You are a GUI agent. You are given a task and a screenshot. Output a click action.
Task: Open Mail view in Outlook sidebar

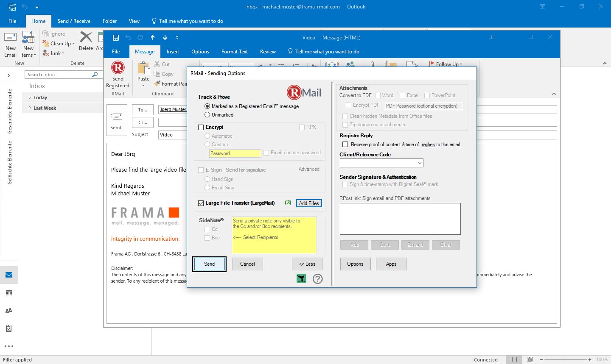[9, 275]
